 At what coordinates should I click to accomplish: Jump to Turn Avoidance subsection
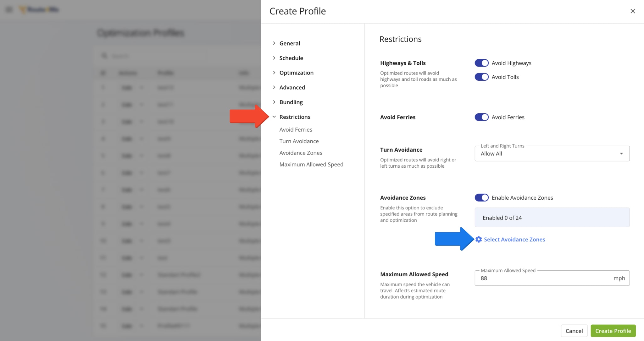[299, 141]
